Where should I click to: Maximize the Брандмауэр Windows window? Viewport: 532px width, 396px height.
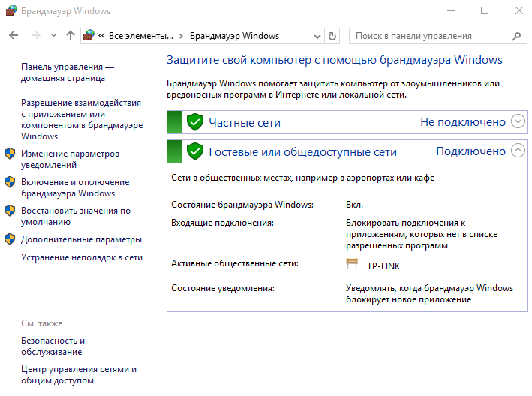coord(485,10)
